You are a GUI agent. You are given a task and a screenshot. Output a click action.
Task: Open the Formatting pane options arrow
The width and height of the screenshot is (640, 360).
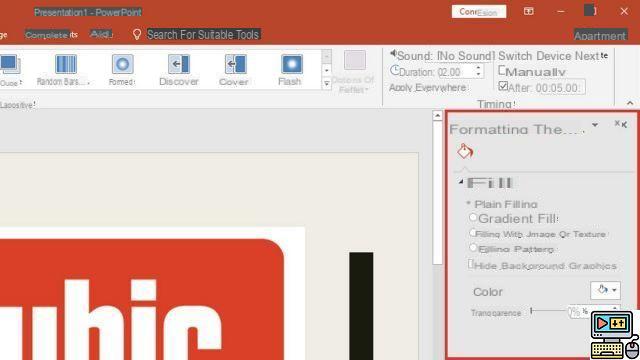point(595,125)
